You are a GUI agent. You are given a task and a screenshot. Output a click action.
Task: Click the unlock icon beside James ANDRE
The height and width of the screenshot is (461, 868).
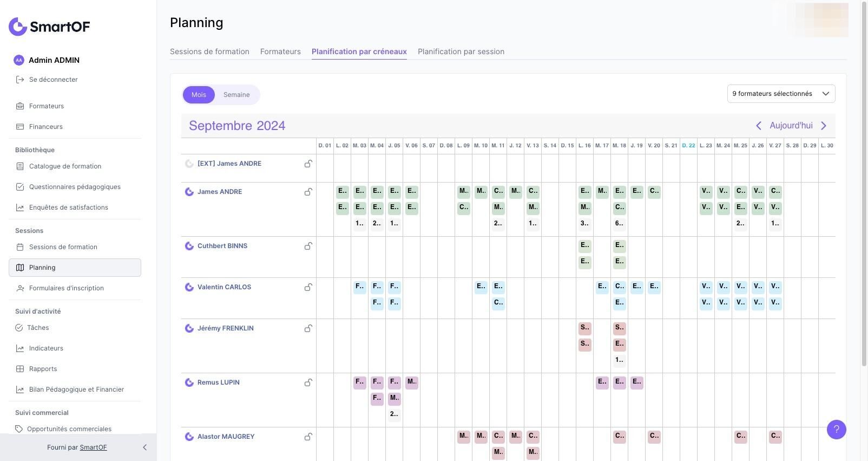pyautogui.click(x=308, y=192)
